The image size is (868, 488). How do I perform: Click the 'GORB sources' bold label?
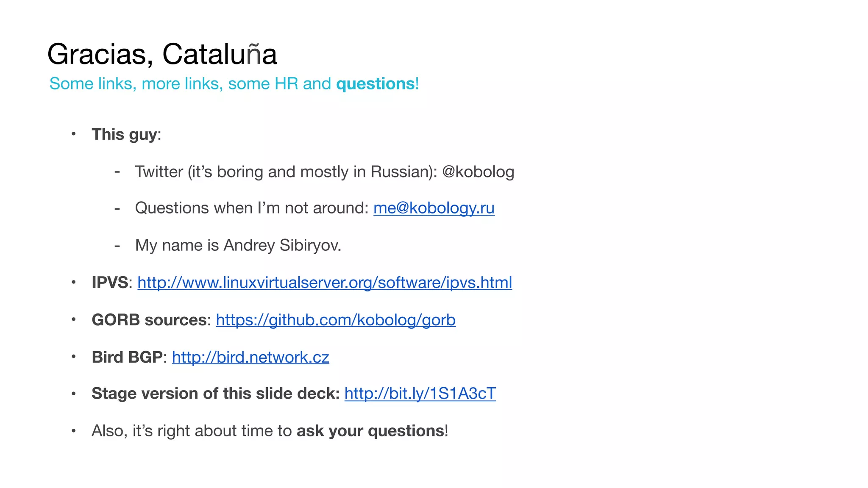(149, 320)
